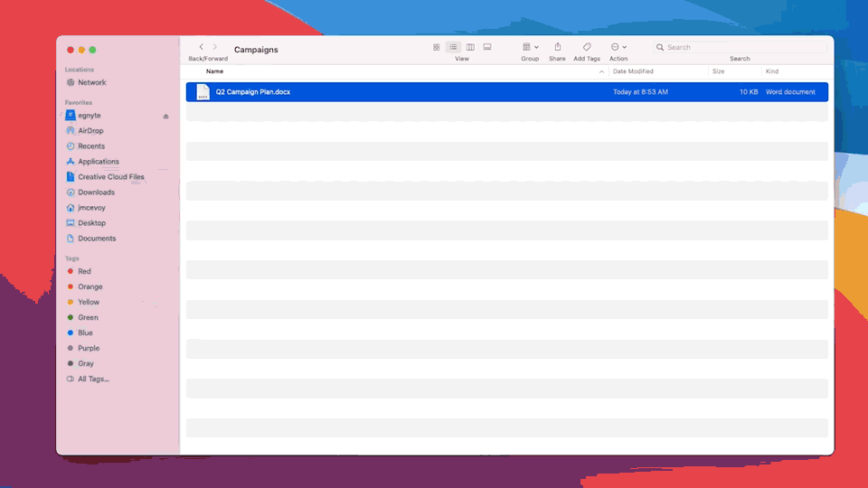Switch to gallery view mode

tap(487, 47)
